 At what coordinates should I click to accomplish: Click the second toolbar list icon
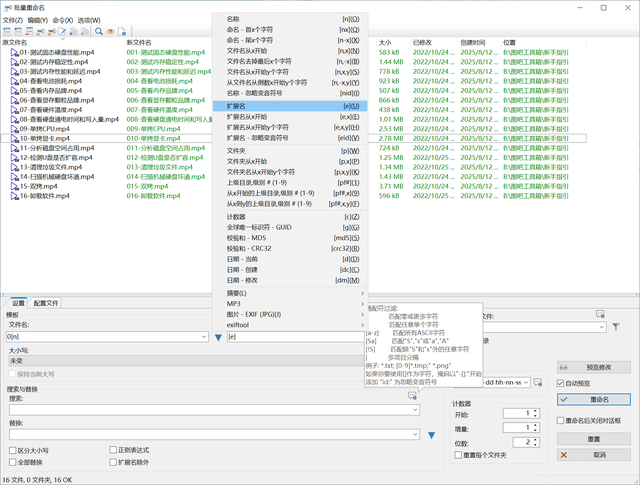coord(18,31)
